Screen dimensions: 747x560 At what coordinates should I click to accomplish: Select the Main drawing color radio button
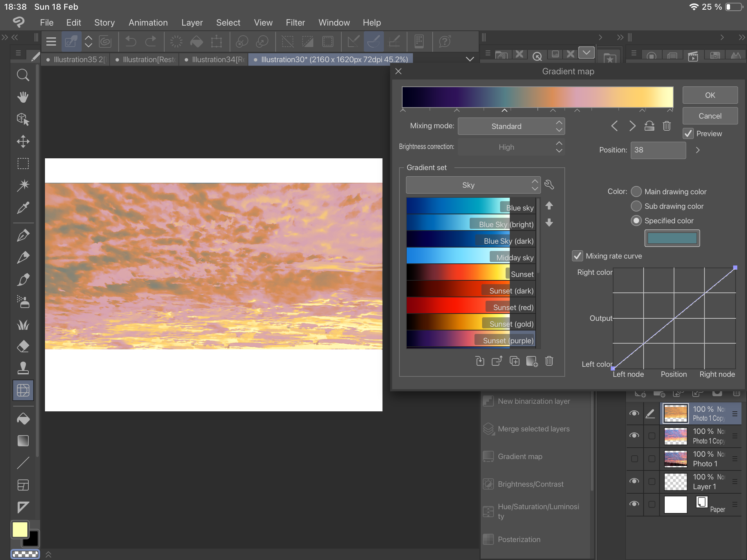coord(636,192)
